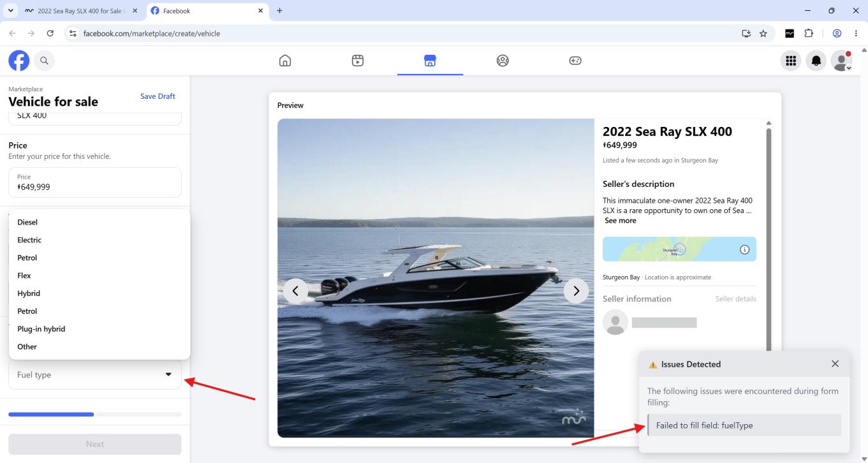Click the map info icon

click(744, 249)
